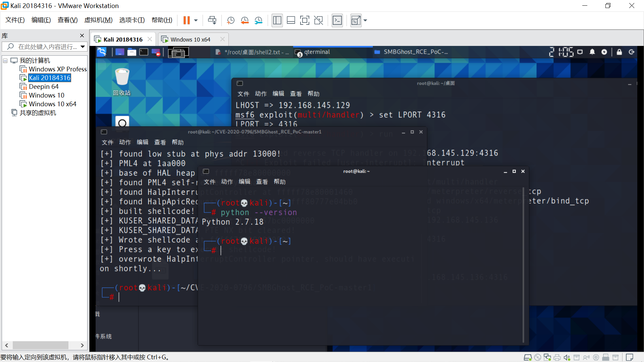Take a snapshot of this VM
Viewport: 644px width, 362px height.
230,20
